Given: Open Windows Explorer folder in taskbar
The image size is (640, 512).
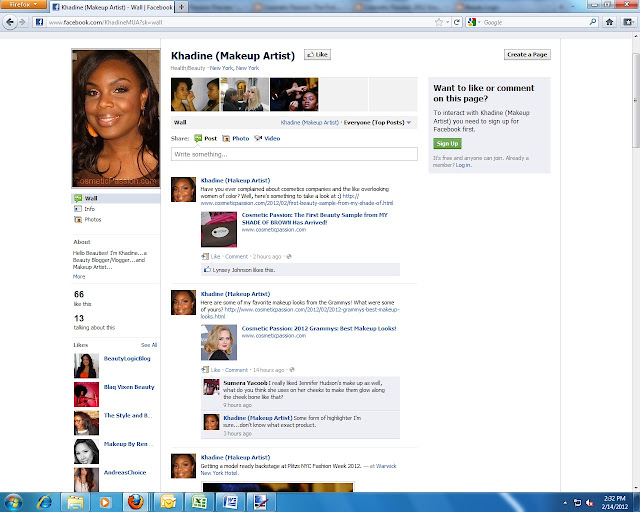Looking at the screenshot, I should coord(76,502).
